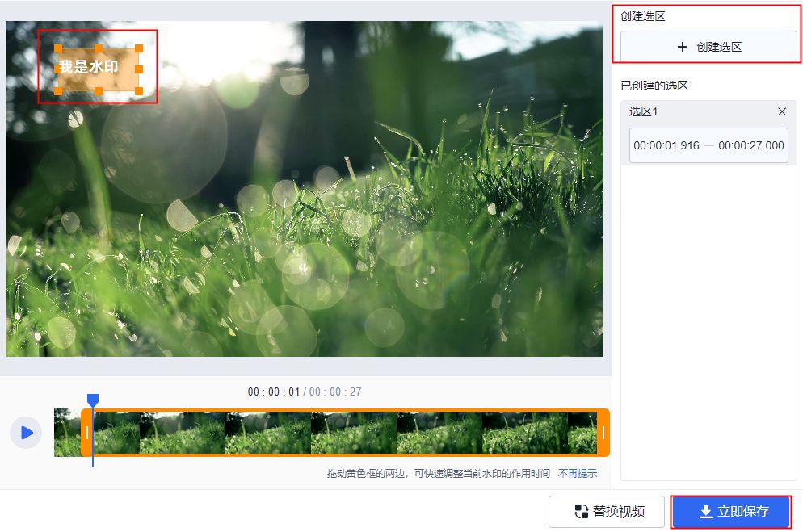Image resolution: width=803 pixels, height=532 pixels.
Task: Play the video with the play button
Action: pyautogui.click(x=26, y=433)
